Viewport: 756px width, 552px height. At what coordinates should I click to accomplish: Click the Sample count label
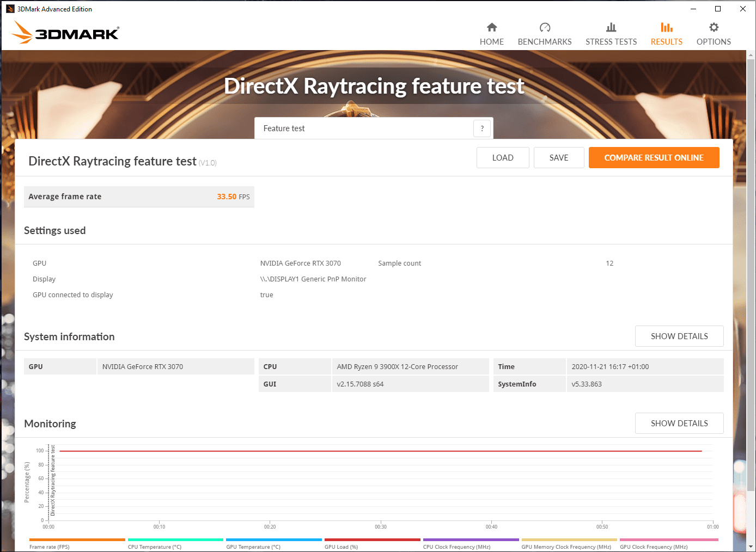399,263
